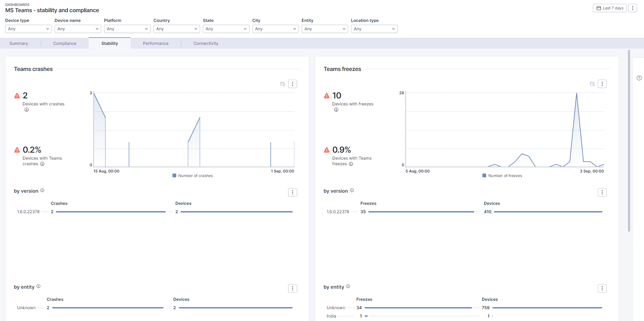Open crashes by entity options menu
Image resolution: width=644 pixels, height=321 pixels.
pyautogui.click(x=293, y=288)
